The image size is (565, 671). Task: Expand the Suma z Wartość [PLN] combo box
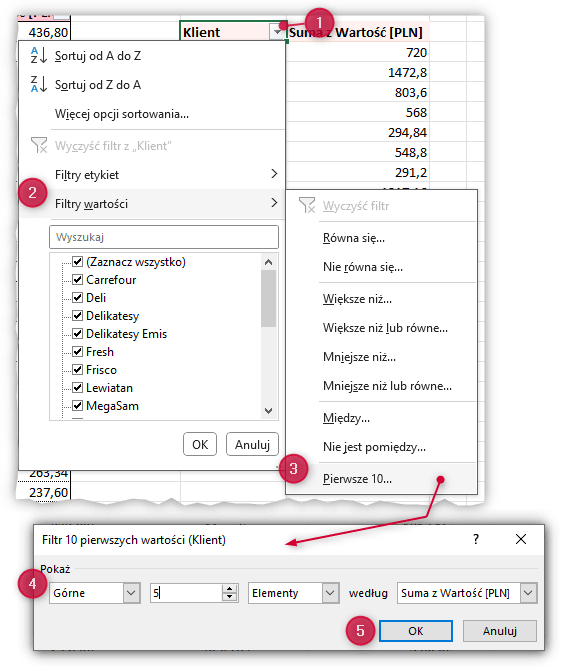click(x=528, y=593)
